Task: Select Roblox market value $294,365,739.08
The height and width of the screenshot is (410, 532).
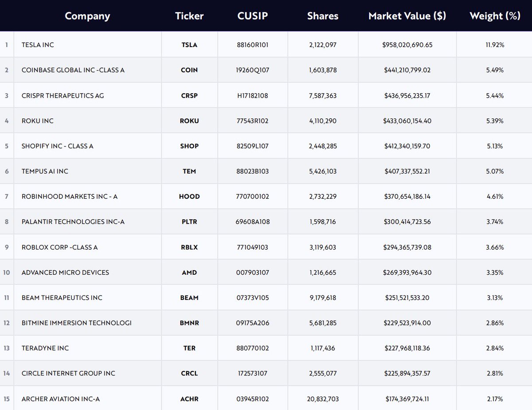Action: pyautogui.click(x=407, y=247)
